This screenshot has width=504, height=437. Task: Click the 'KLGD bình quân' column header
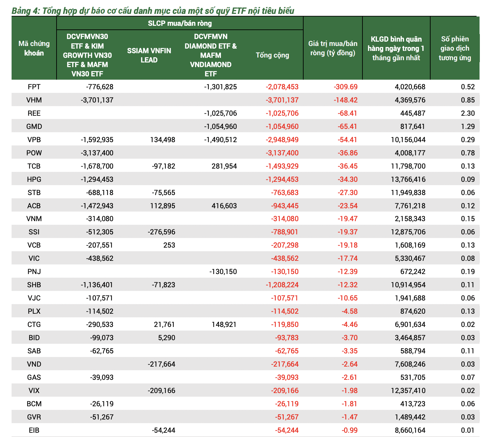pos(396,48)
